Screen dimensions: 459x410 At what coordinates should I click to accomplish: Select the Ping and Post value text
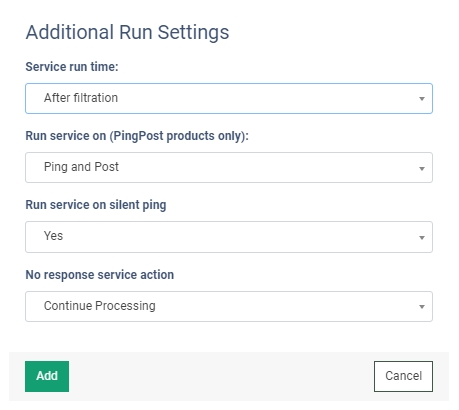coord(81,167)
